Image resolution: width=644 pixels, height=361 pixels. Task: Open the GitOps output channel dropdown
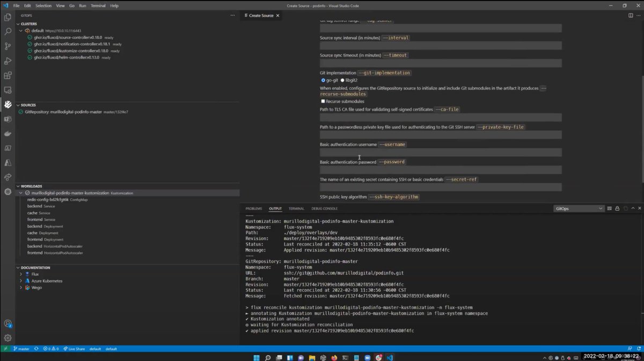pos(579,208)
